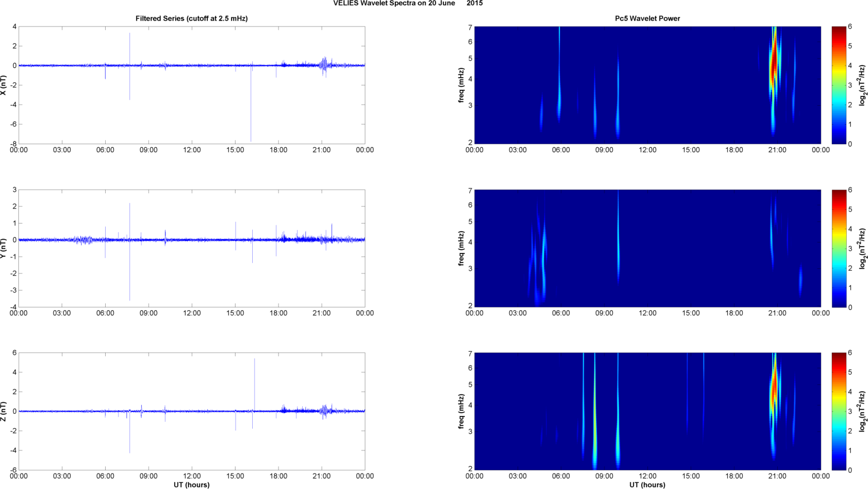This screenshot has width=868, height=489.
Task: Click the tall spike near 07:40 in X series
Action: click(x=130, y=66)
